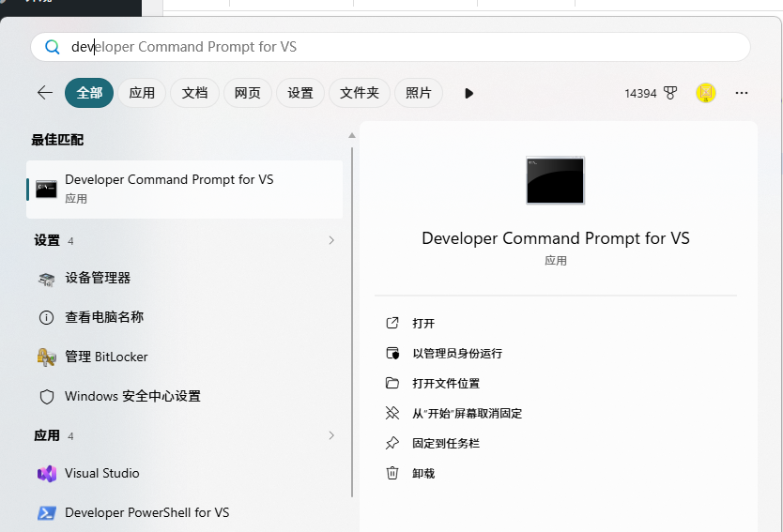Open 查看电脑名称 setting

(184, 317)
